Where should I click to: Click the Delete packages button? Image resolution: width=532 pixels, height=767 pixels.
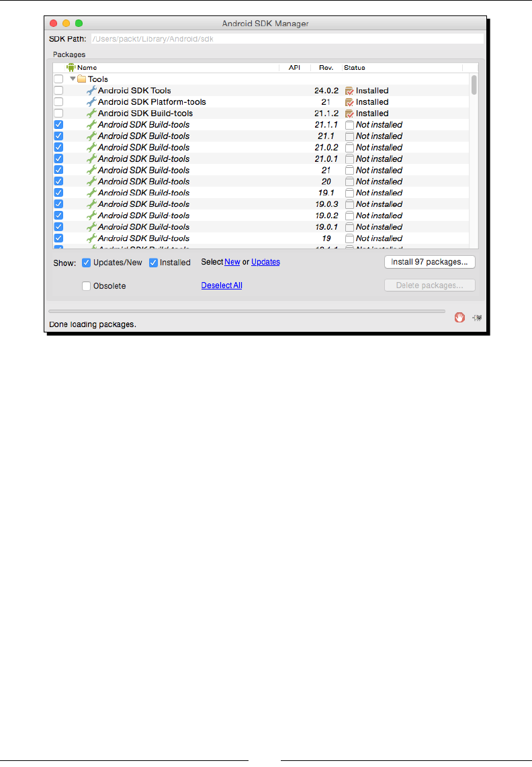(430, 285)
